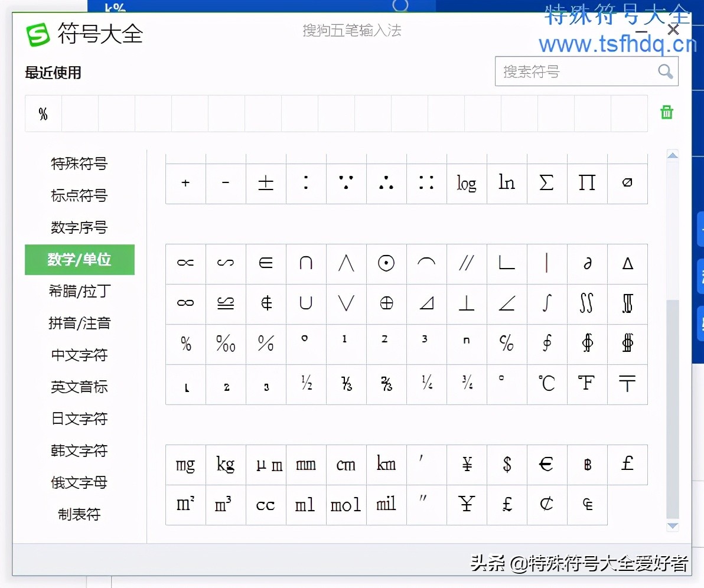Insert the intersection ∩ symbol
This screenshot has width=704, height=588.
pos(306,263)
